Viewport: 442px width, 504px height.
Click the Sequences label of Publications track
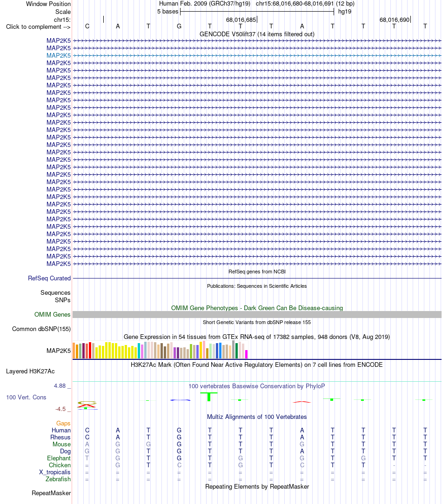click(55, 293)
